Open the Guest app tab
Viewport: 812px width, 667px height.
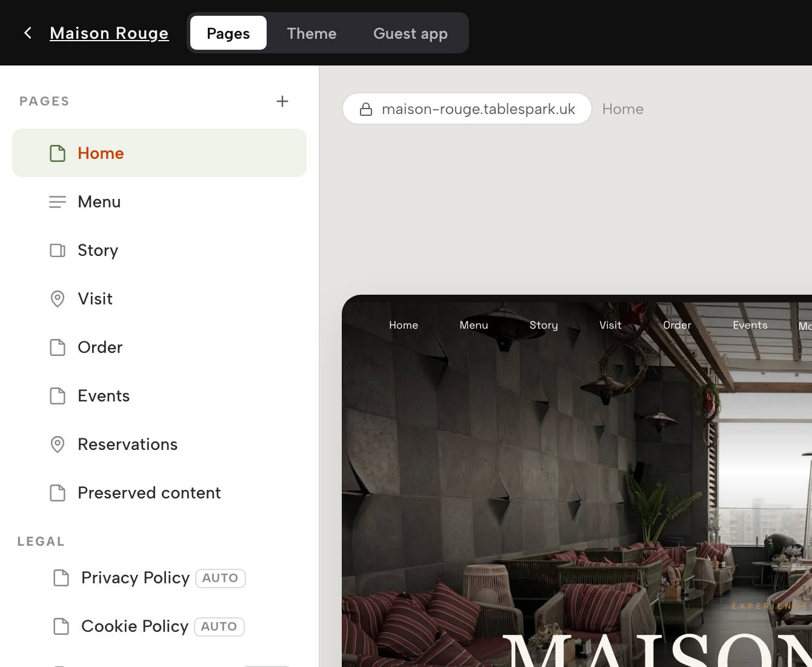coord(410,33)
